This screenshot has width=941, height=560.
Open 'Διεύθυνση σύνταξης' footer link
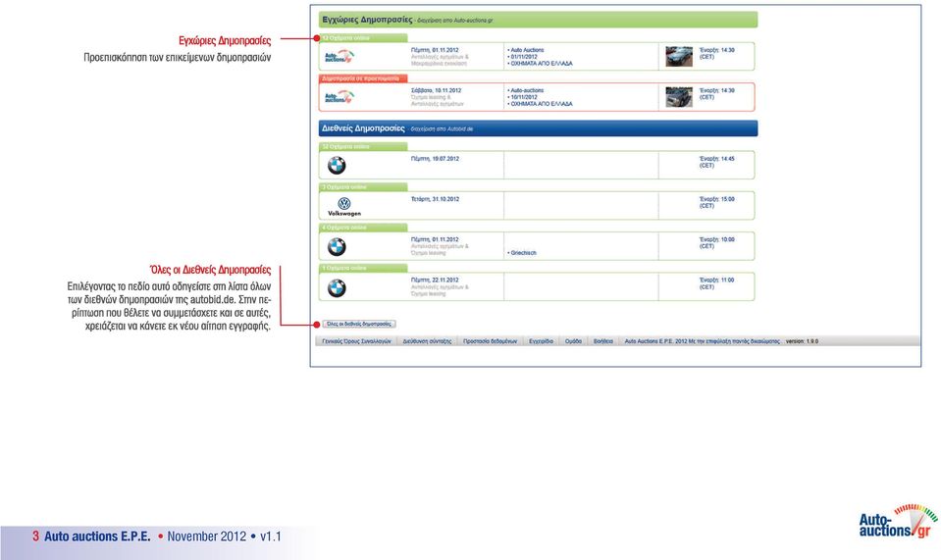point(427,341)
